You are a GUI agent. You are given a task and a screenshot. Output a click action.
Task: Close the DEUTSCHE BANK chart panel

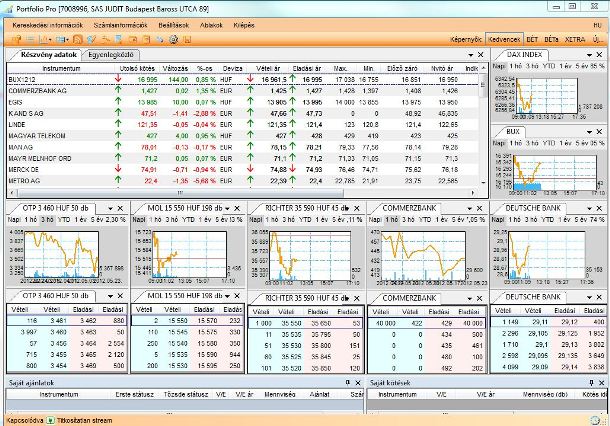click(599, 209)
